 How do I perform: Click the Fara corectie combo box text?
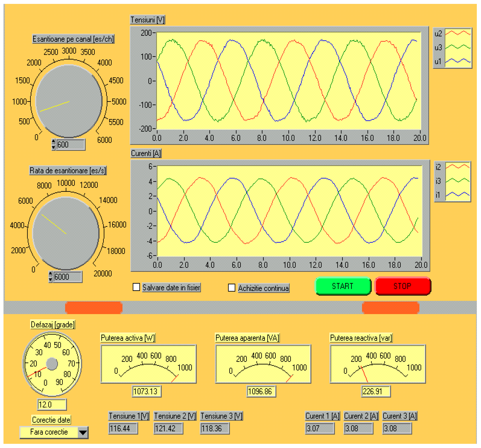click(x=49, y=432)
